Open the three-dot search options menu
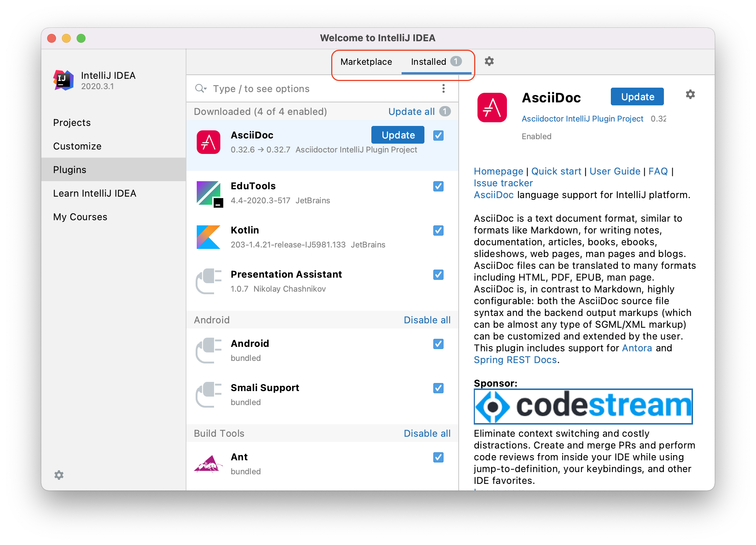This screenshot has width=756, height=545. pos(443,88)
